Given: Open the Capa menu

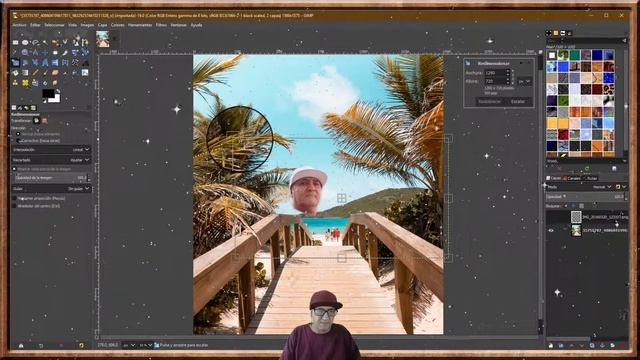Looking at the screenshot, I should click(x=102, y=25).
